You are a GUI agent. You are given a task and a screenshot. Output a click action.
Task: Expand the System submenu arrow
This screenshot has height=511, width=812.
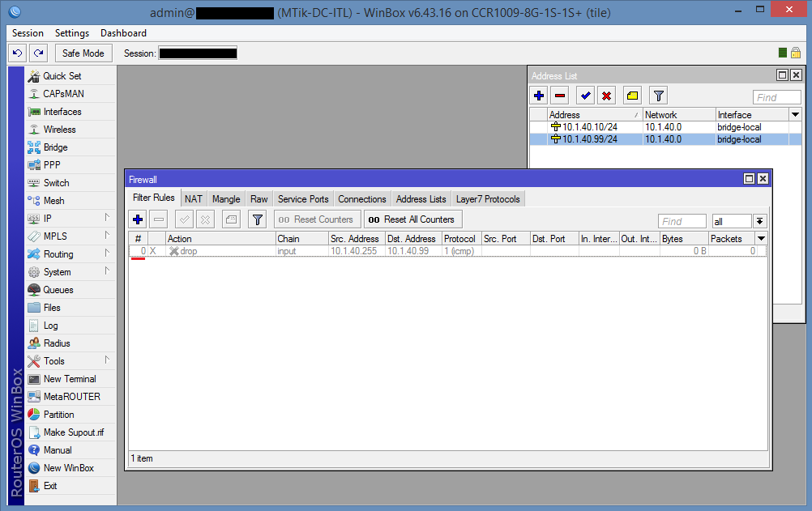click(107, 270)
